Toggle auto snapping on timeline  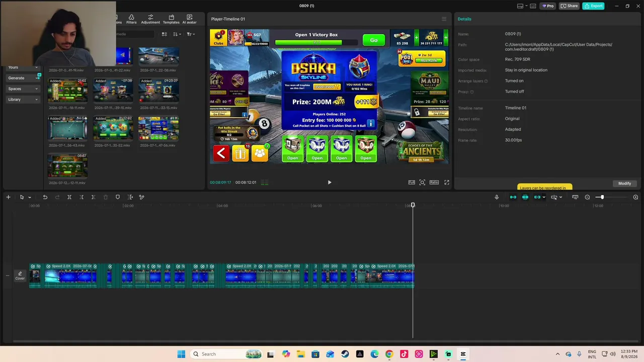coord(525,197)
